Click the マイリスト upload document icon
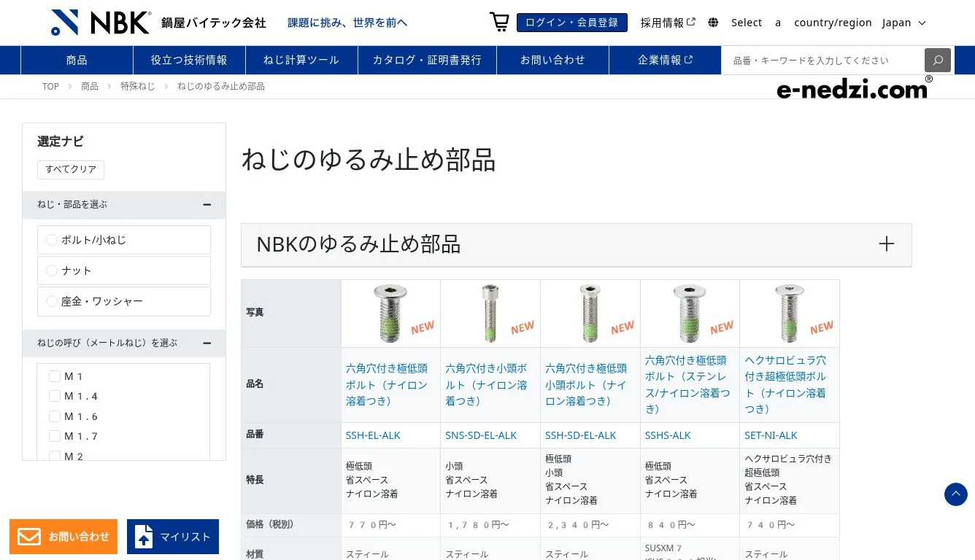The height and width of the screenshot is (560, 975). [x=144, y=537]
